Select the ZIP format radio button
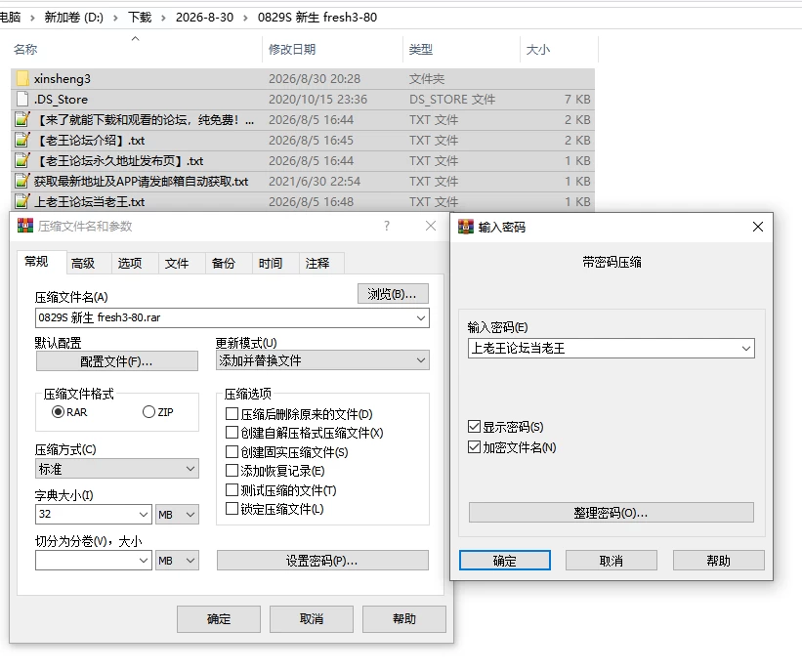 [148, 411]
